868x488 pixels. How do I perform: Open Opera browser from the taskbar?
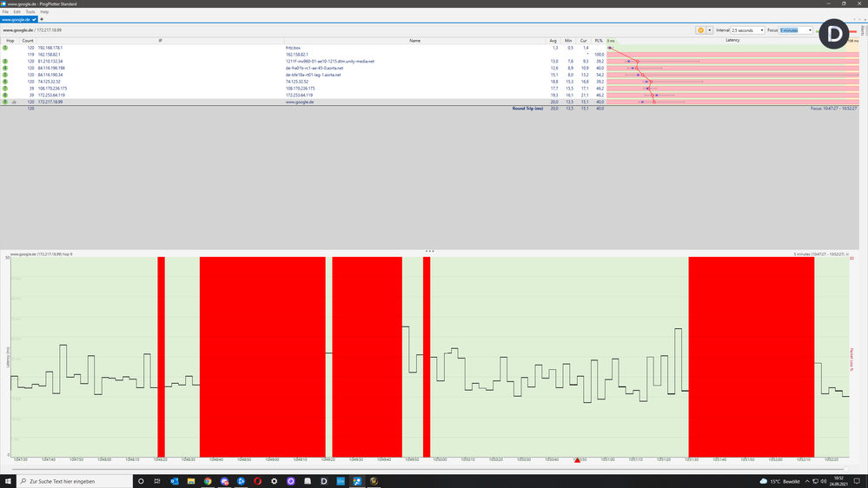tap(257, 481)
